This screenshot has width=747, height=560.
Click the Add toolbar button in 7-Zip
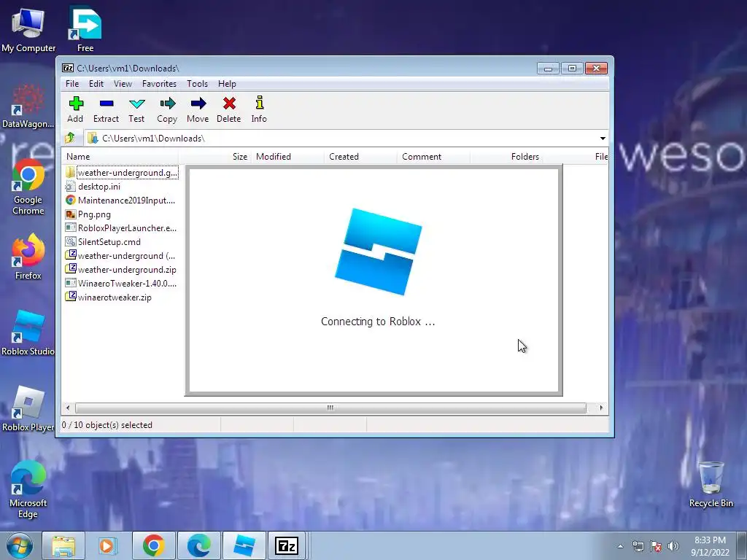point(75,110)
